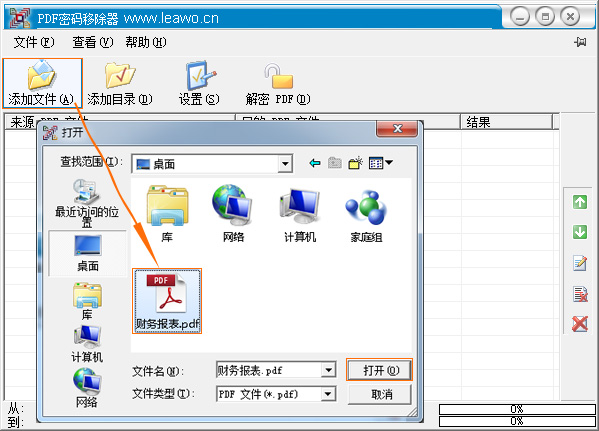
Task: Open the view menu dropdown icon
Action: pyautogui.click(x=380, y=163)
